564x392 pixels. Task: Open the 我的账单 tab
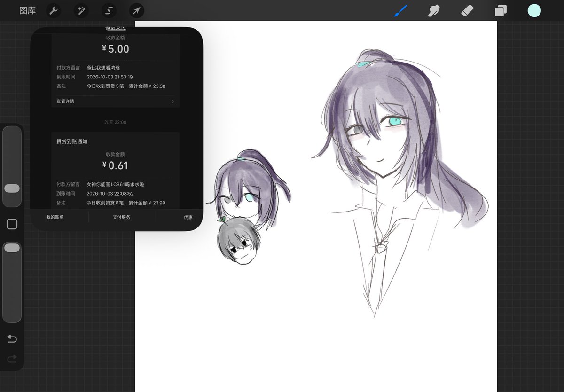55,217
